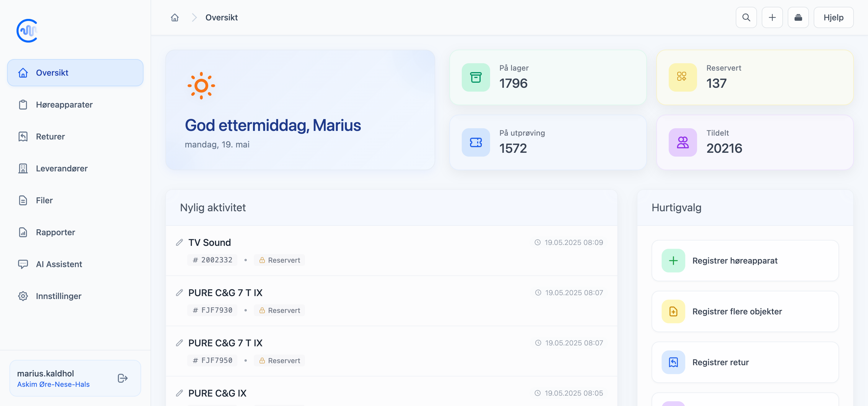Click the green archive icon on På lager
The width and height of the screenshot is (868, 406).
(x=475, y=77)
